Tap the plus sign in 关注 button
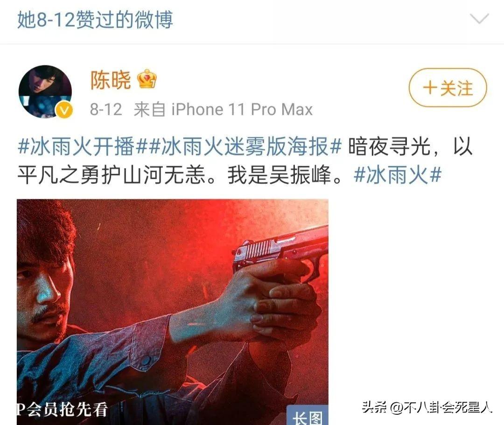Screen dimensions: 504x425 [x=430, y=88]
